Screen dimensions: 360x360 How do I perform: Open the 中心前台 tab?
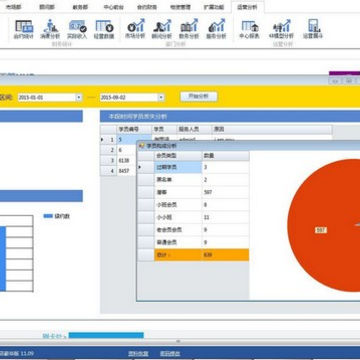113,7
